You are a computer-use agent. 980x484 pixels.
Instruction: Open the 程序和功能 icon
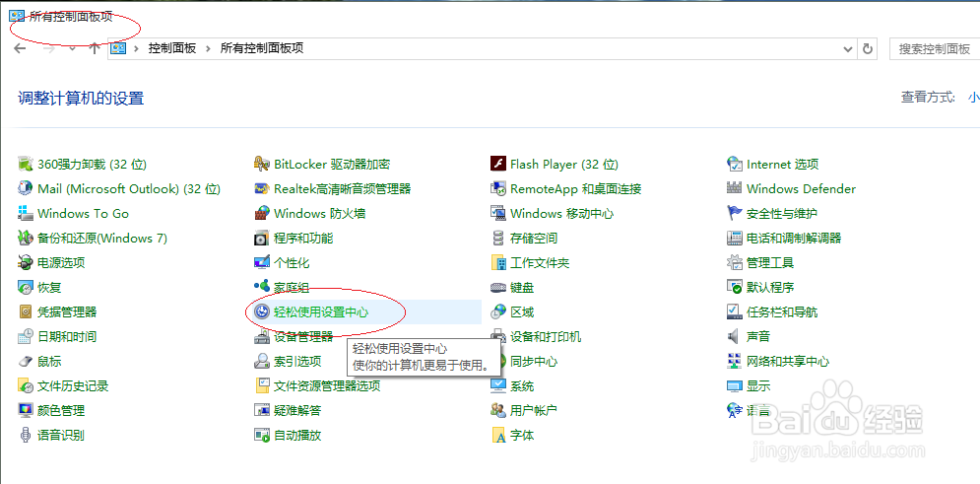click(x=262, y=239)
